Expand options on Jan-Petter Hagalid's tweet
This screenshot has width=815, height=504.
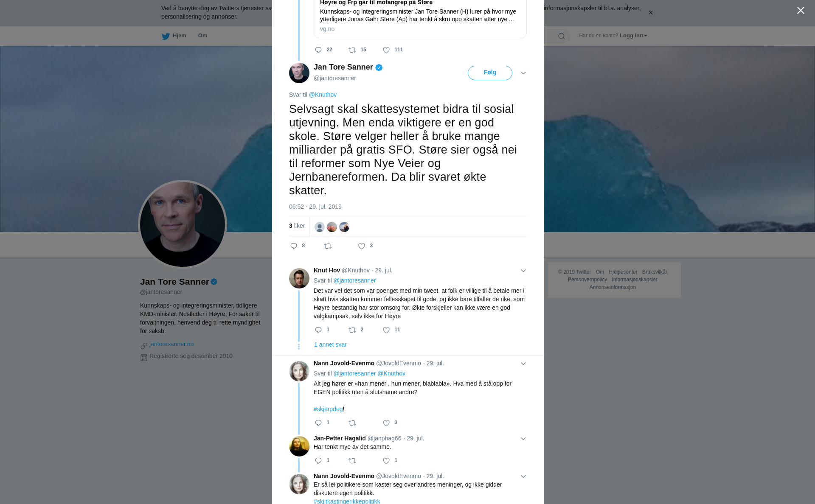tap(523, 439)
